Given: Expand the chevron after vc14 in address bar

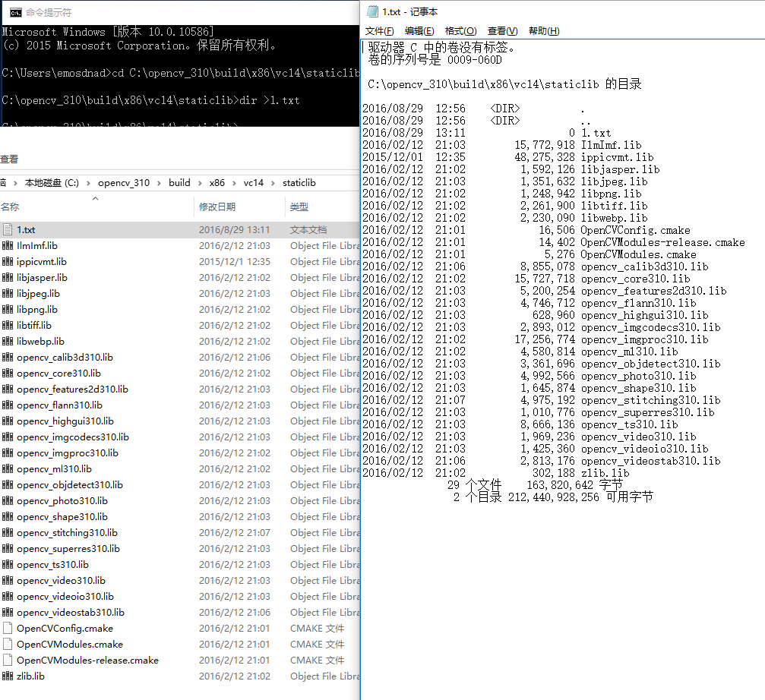Looking at the screenshot, I should coord(273,183).
